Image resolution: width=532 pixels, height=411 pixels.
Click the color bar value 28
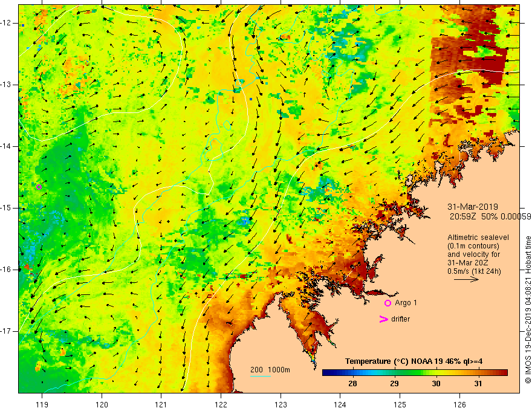[352, 384]
